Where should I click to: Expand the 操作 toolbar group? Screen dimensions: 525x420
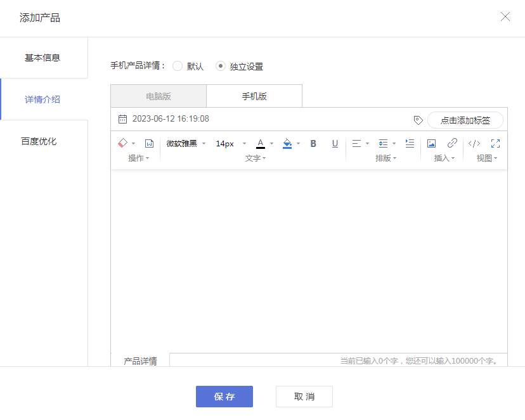(139, 158)
